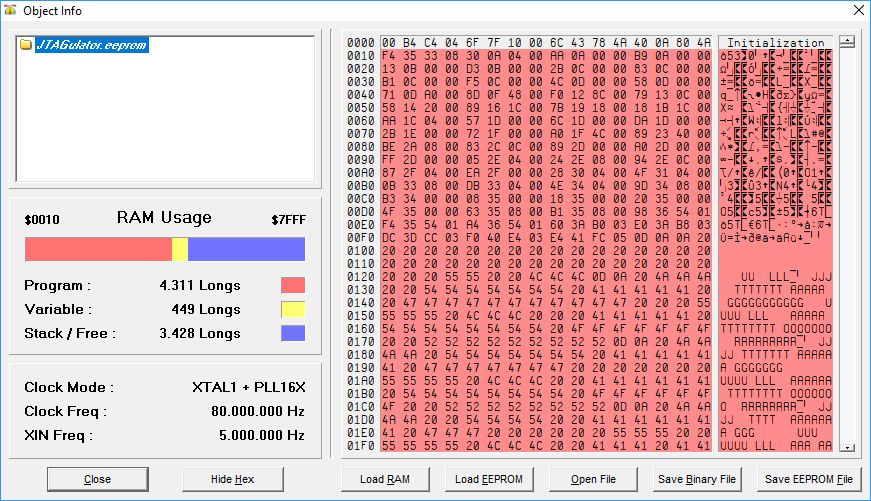Click the yellow Variable color swatch
This screenshot has width=871, height=501.
(x=293, y=309)
